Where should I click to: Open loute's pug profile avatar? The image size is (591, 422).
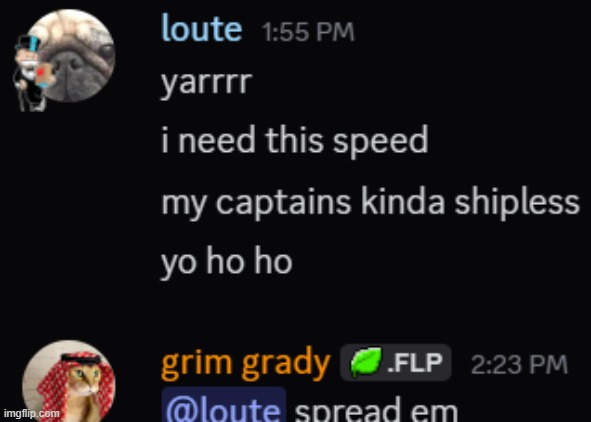(x=70, y=56)
